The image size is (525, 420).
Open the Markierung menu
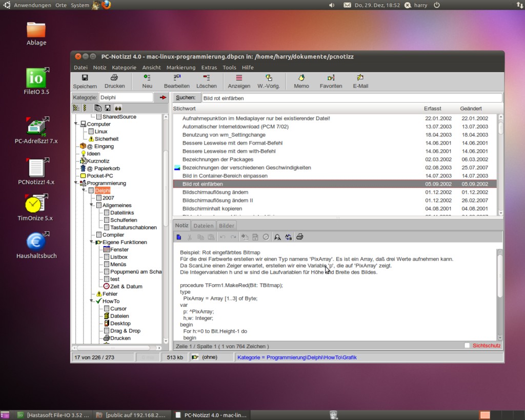[181, 67]
